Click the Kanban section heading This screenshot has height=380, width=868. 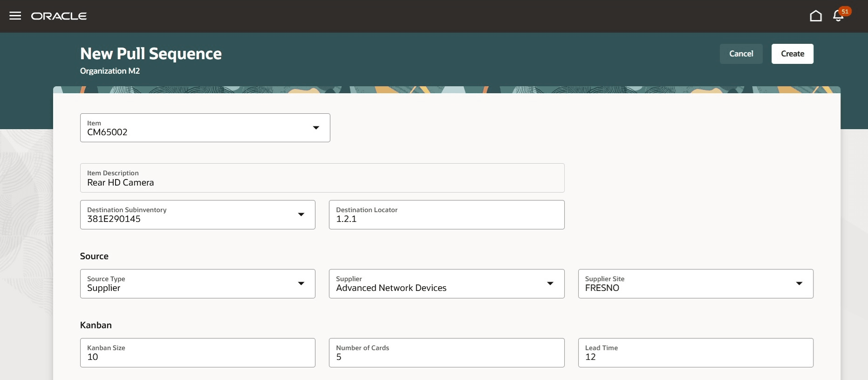pos(96,325)
